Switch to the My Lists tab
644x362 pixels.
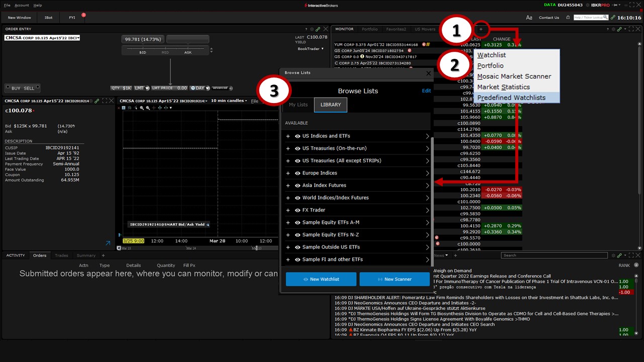pos(298,105)
